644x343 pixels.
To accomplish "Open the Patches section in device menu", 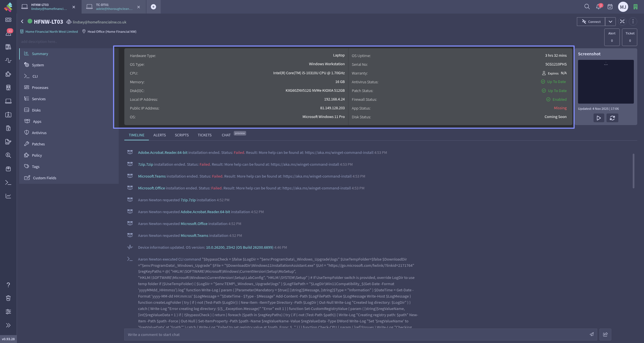I will (38, 144).
